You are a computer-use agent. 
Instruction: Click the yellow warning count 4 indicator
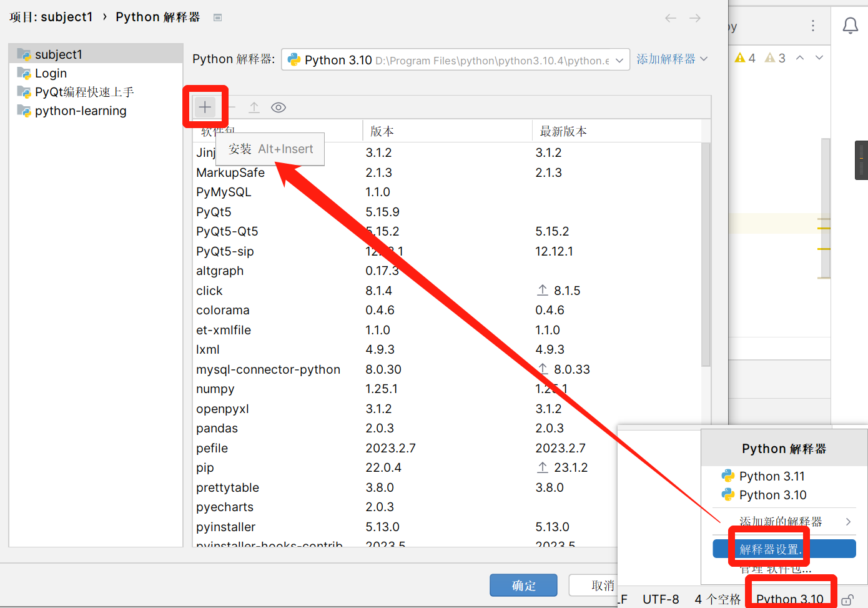coord(745,58)
